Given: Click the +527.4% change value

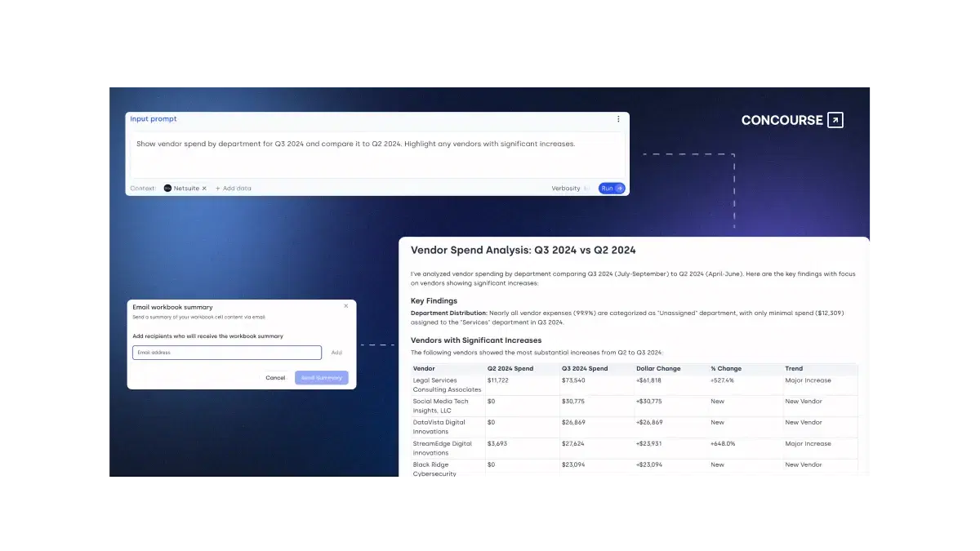Looking at the screenshot, I should coord(723,380).
